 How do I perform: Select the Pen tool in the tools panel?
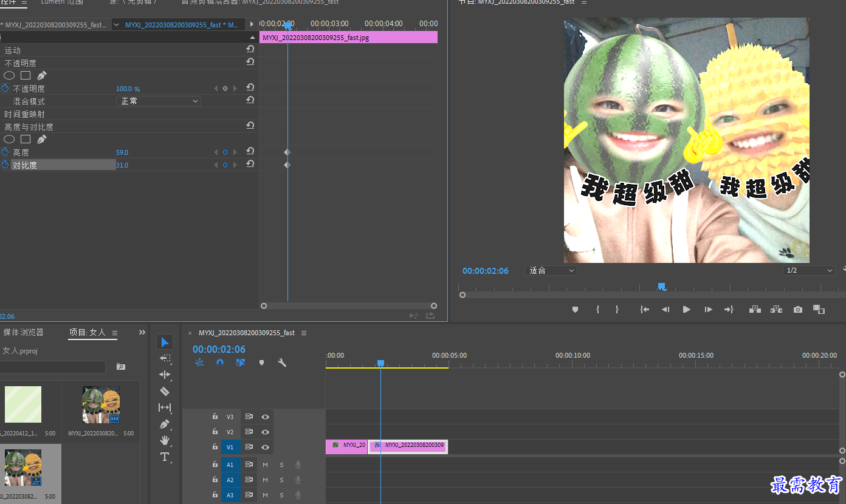(165, 424)
